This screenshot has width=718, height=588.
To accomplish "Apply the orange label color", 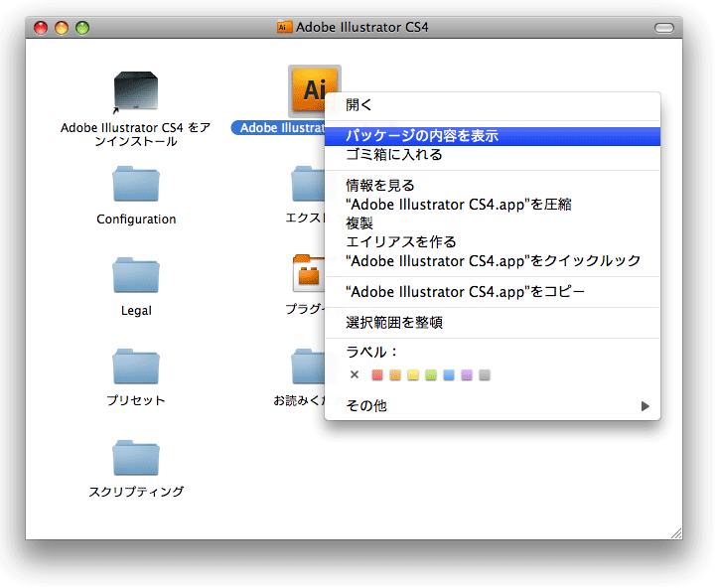I will pyautogui.click(x=394, y=375).
